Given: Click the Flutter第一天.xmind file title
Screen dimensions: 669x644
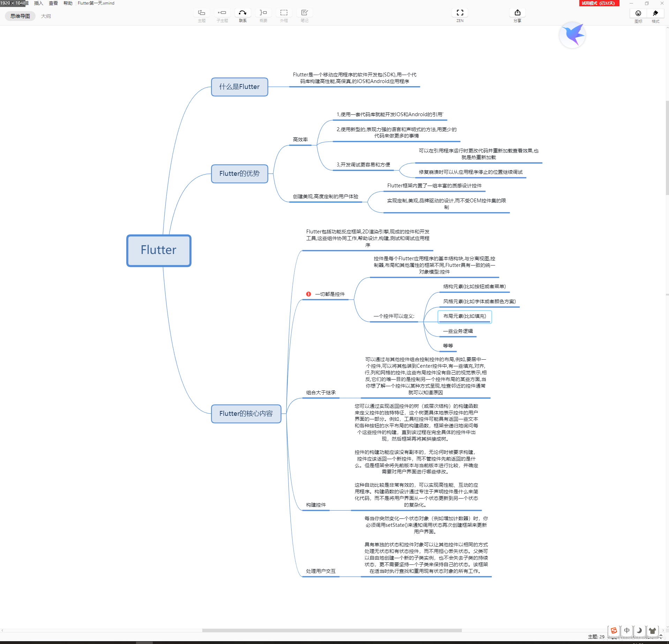Looking at the screenshot, I should coord(96,3).
